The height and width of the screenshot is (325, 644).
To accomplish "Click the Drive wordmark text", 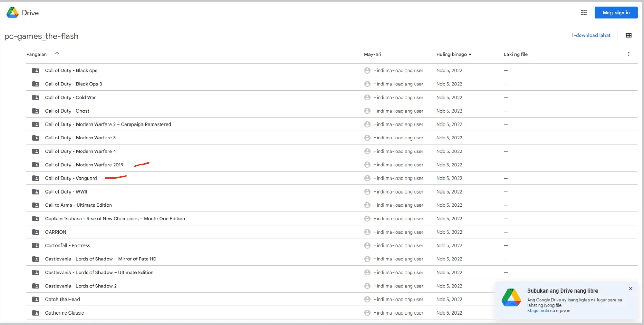I will tap(30, 13).
